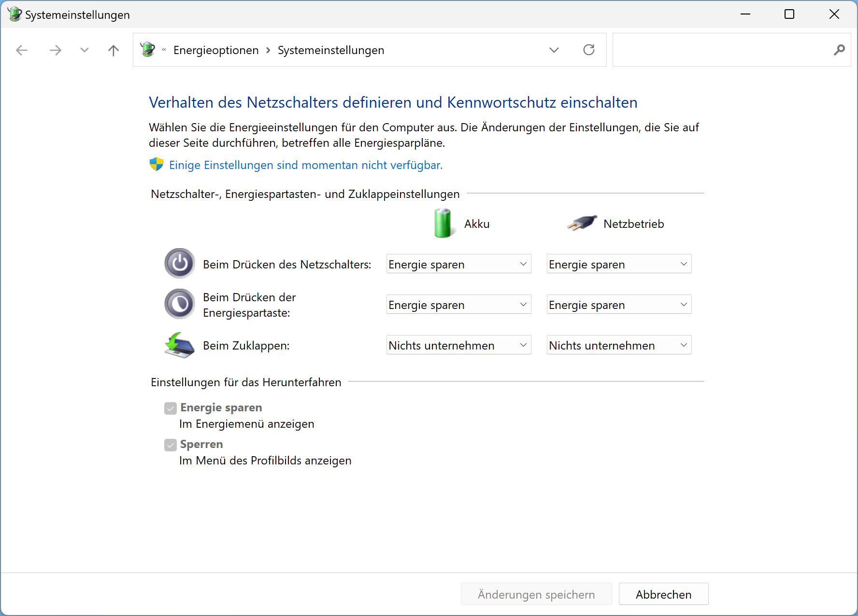Click the label 'Beim Zuklappen:'
The width and height of the screenshot is (858, 616).
click(246, 346)
